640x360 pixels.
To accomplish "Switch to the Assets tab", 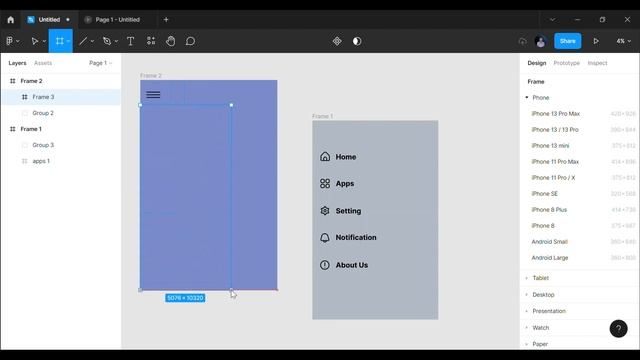I will 43,63.
